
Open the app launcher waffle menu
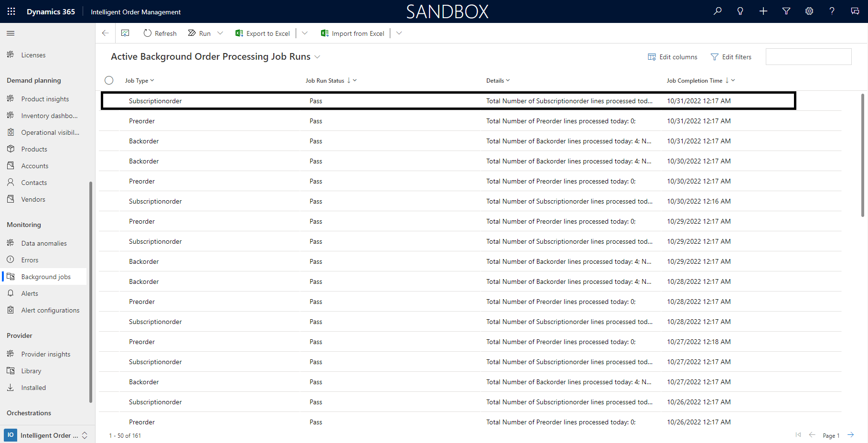tap(11, 11)
